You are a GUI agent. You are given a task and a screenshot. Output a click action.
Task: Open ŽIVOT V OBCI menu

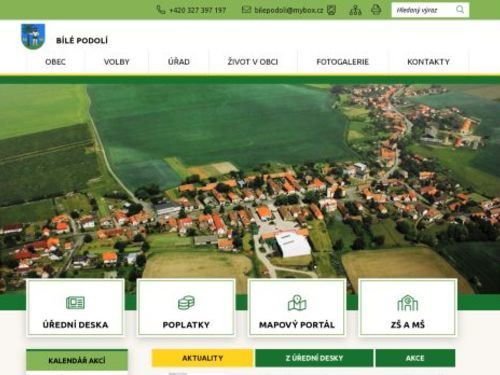pyautogui.click(x=253, y=62)
